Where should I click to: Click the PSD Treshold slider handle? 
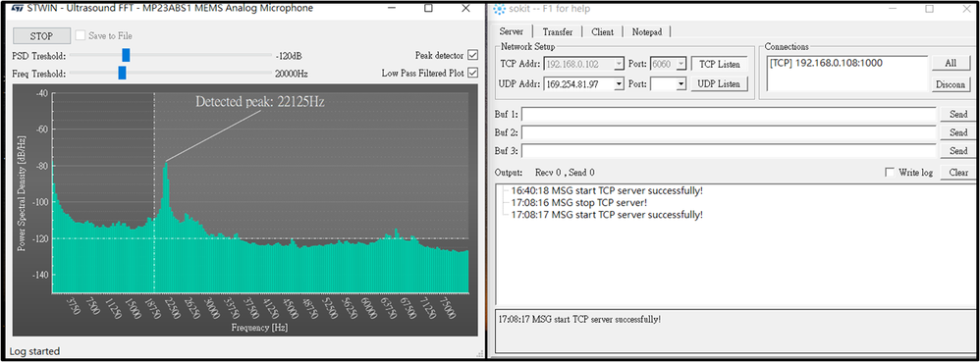pos(126,56)
